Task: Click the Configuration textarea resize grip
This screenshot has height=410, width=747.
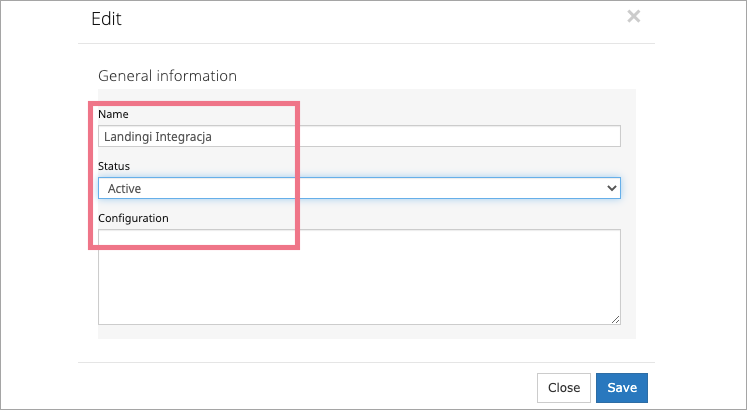Action: (x=616, y=320)
